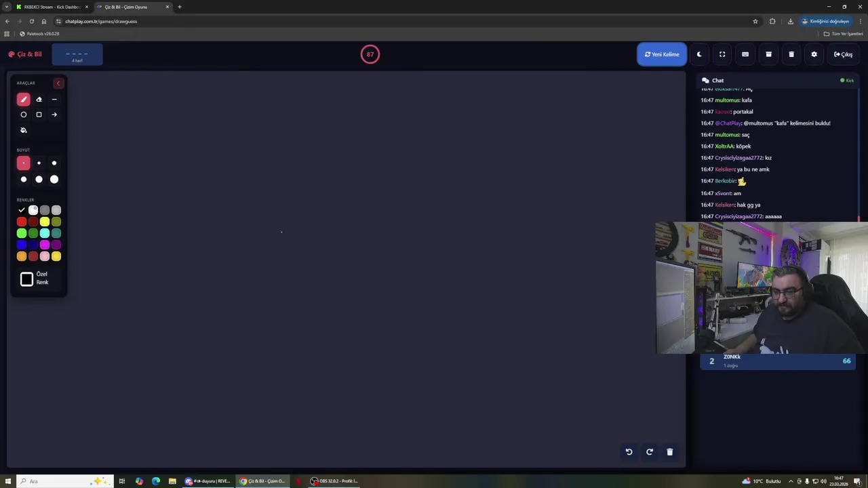Open browser downloads
868x488 pixels.
[790, 21]
